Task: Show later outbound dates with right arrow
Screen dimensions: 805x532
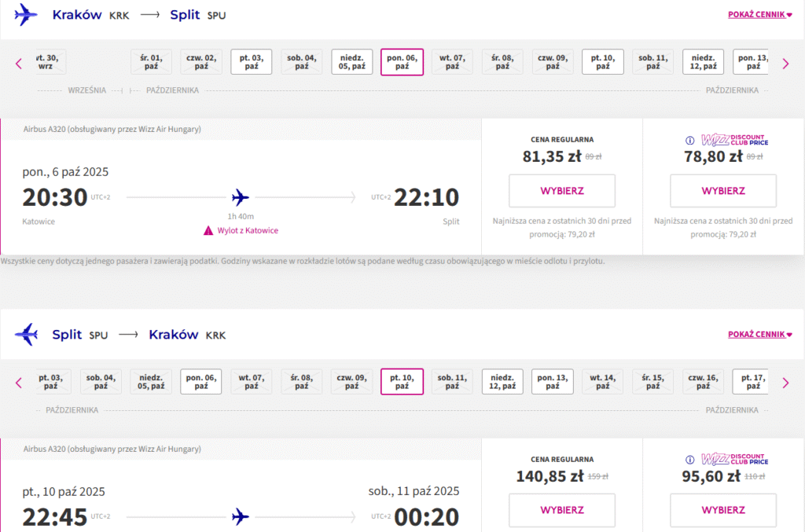Action: pos(785,64)
